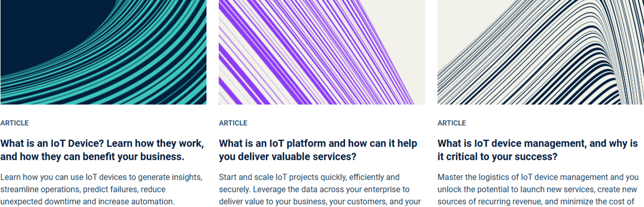Click 'you deliver valuable services?' heading line
The image size is (644, 207).
(x=288, y=157)
